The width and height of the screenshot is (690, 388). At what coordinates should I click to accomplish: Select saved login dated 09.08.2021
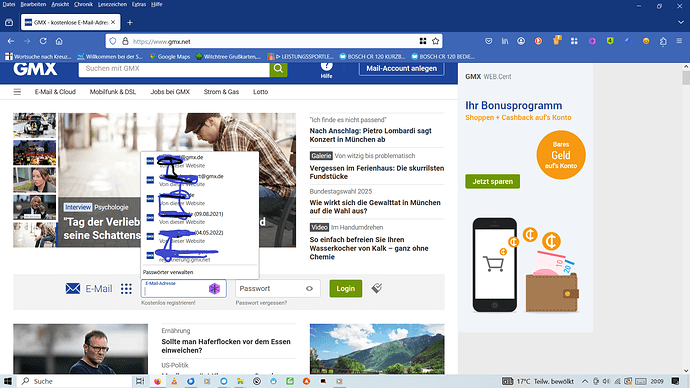coord(200,217)
